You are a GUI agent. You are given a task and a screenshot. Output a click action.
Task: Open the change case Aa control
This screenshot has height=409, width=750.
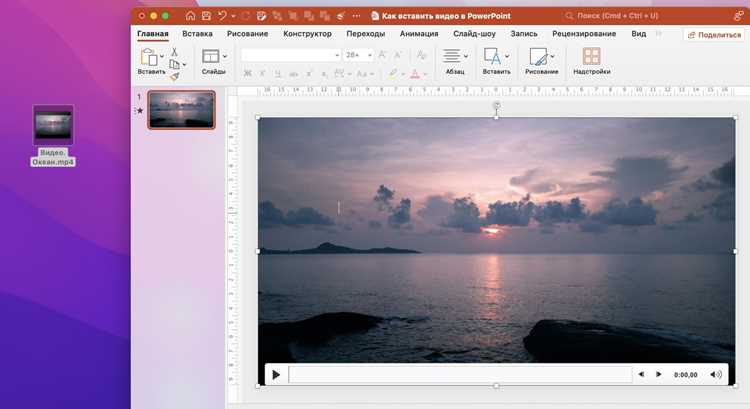click(364, 74)
